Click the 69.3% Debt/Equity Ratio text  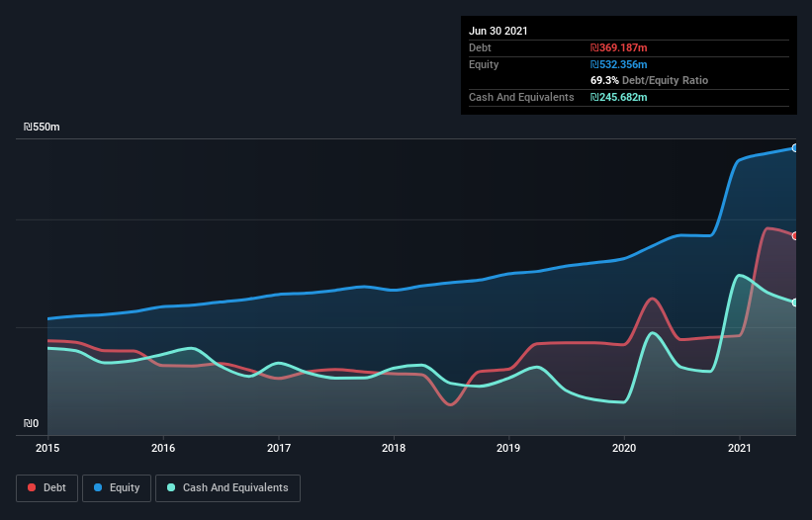tap(650, 80)
